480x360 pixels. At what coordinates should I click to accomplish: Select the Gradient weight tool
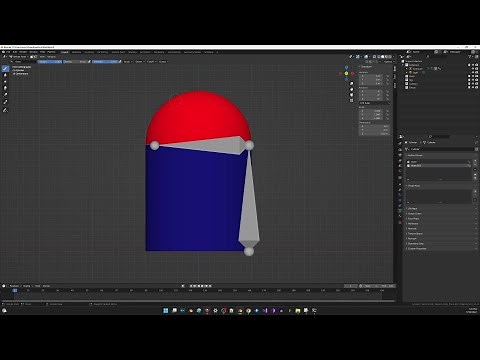(5, 95)
